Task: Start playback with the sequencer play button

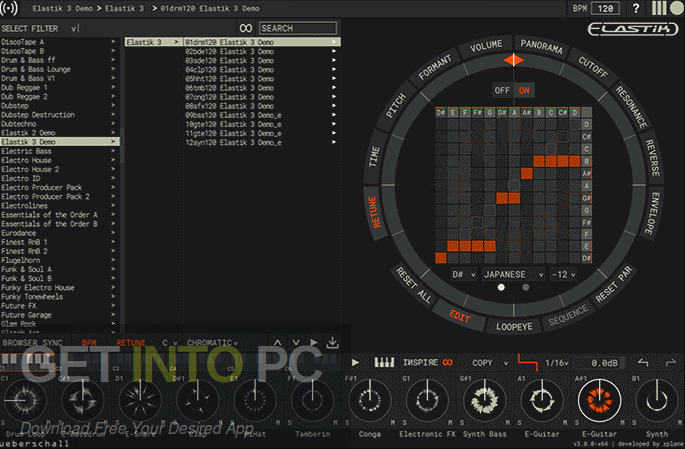Action: point(355,363)
